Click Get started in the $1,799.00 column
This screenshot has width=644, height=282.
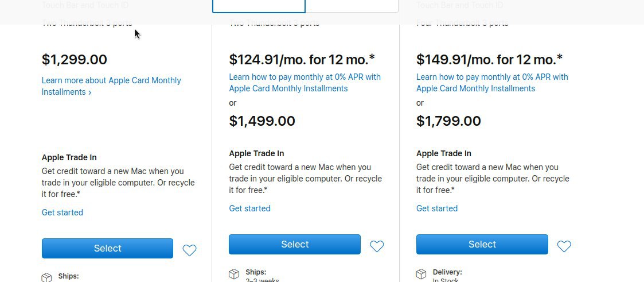[x=437, y=208]
